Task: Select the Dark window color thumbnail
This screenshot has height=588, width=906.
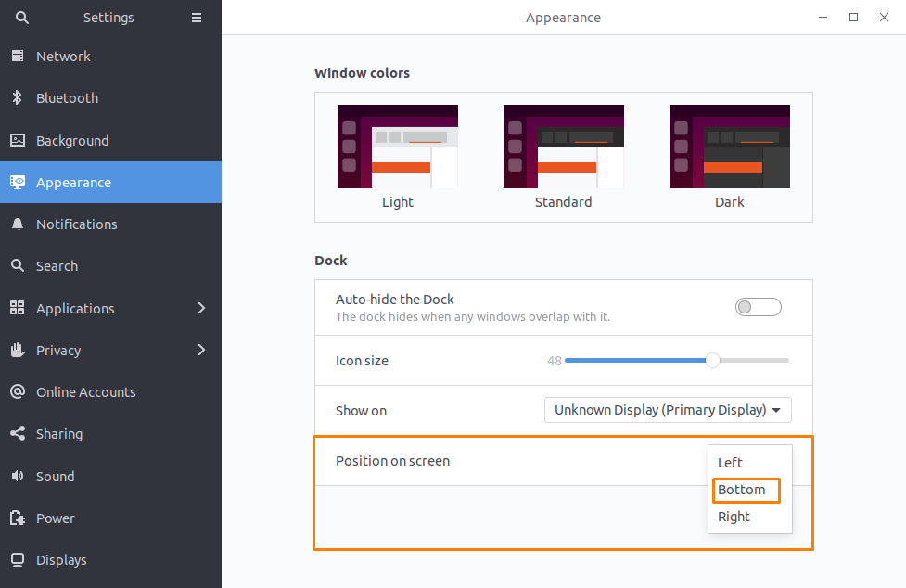Action: pyautogui.click(x=729, y=147)
